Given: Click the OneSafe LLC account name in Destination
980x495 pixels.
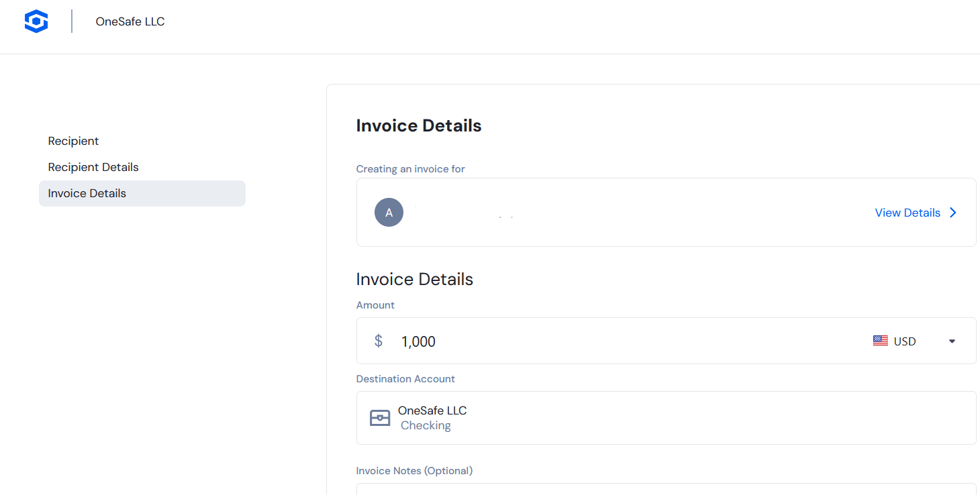Looking at the screenshot, I should (432, 410).
